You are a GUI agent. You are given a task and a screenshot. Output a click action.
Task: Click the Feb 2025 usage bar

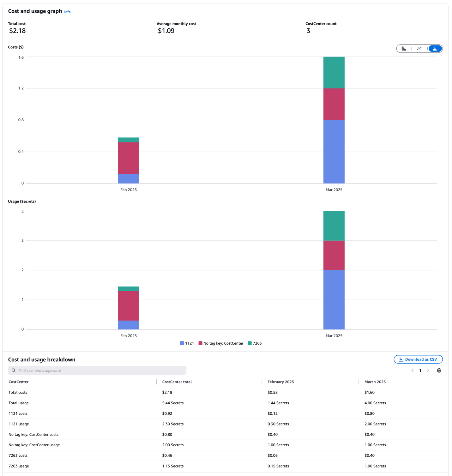[x=128, y=308]
